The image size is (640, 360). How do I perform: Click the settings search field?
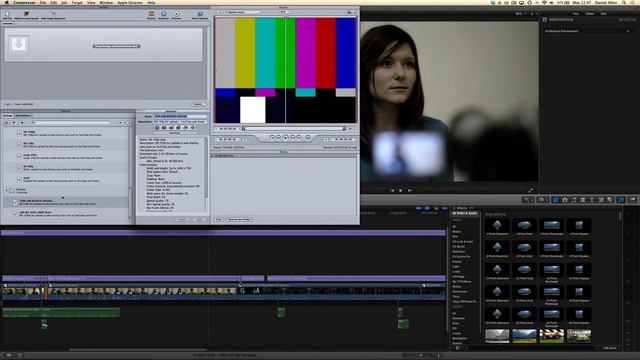71,122
